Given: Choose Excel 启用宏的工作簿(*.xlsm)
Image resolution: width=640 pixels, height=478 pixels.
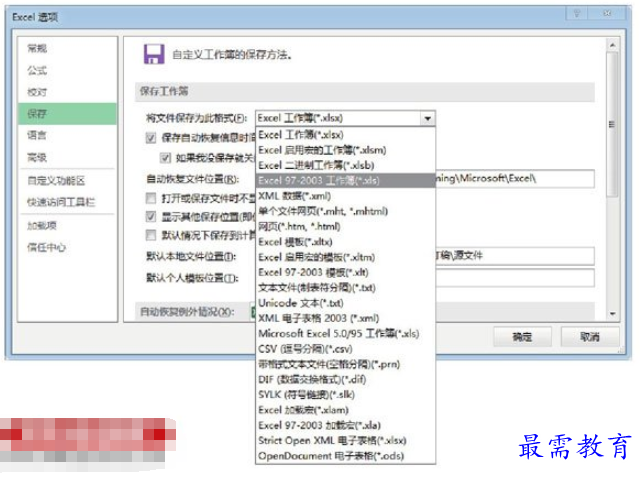Looking at the screenshot, I should point(345,150).
